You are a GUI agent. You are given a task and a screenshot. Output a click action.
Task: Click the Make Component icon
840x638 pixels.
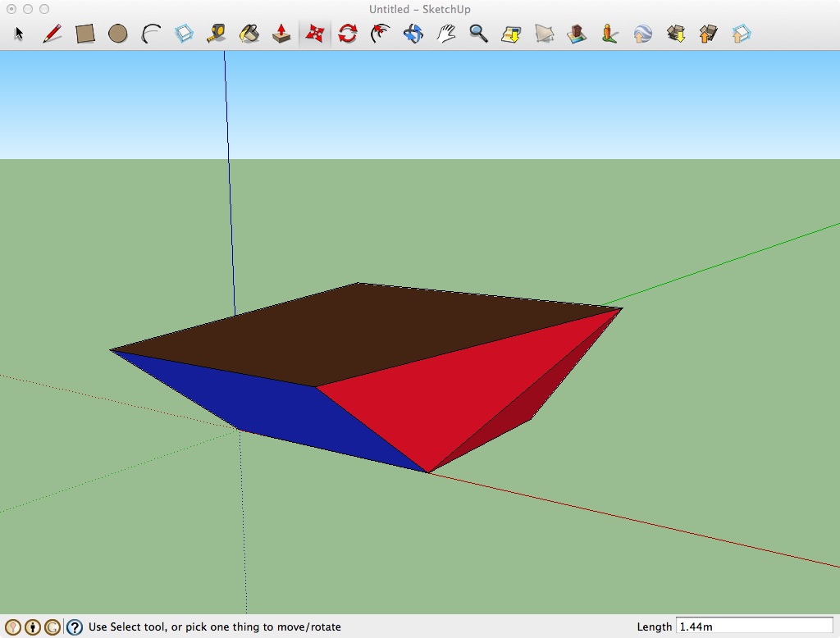point(184,34)
